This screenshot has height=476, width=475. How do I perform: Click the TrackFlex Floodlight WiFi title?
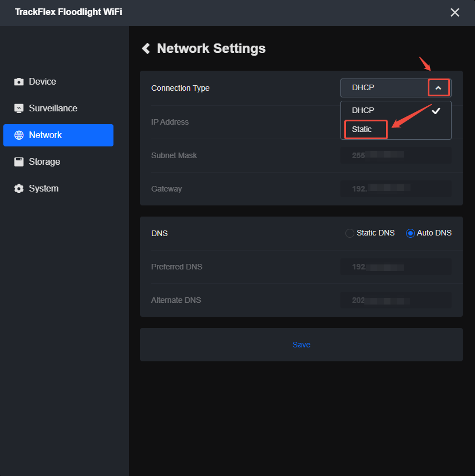[x=68, y=12]
